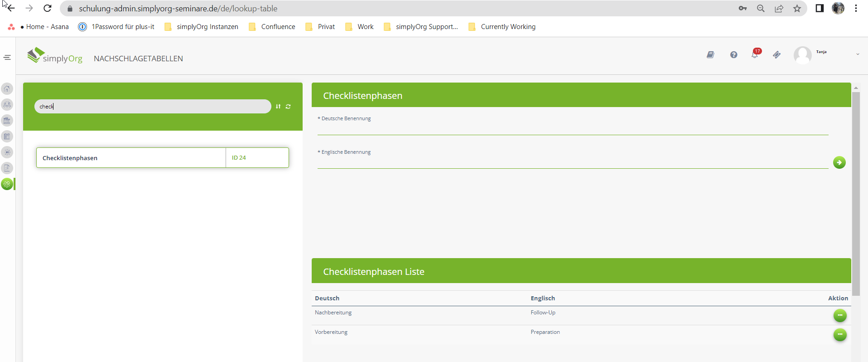868x362 pixels.
Task: Open the home icon in sidebar
Action: (x=7, y=89)
